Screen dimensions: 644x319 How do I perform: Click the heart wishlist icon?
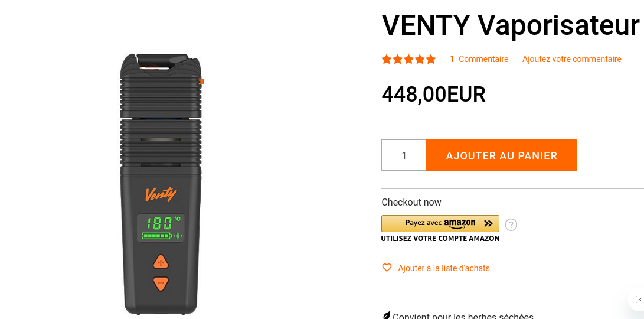(387, 268)
